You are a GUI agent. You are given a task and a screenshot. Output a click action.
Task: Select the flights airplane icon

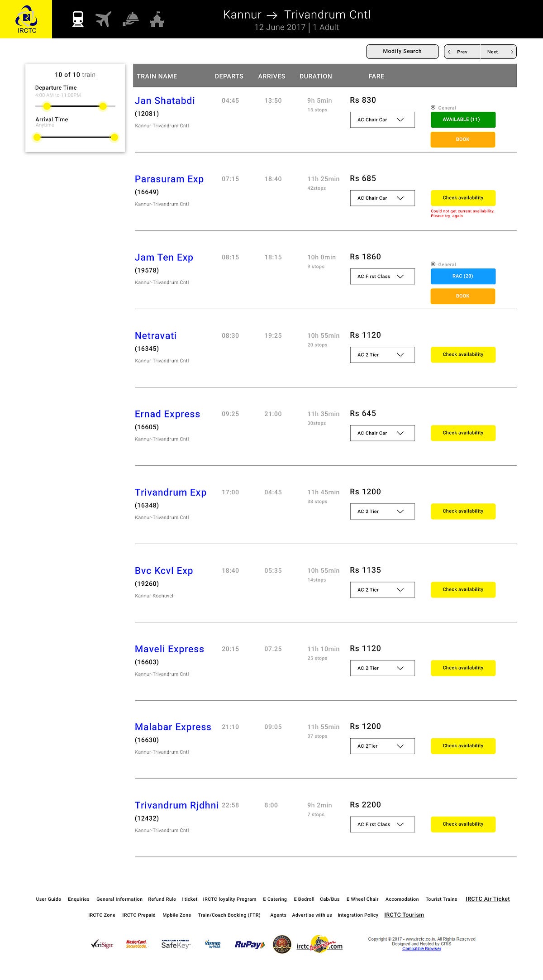coord(104,19)
